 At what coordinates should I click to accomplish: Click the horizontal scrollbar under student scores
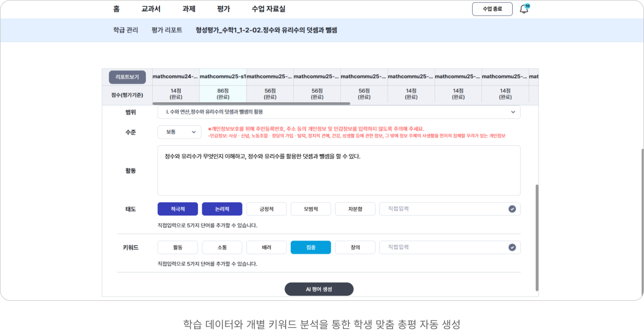(x=251, y=104)
